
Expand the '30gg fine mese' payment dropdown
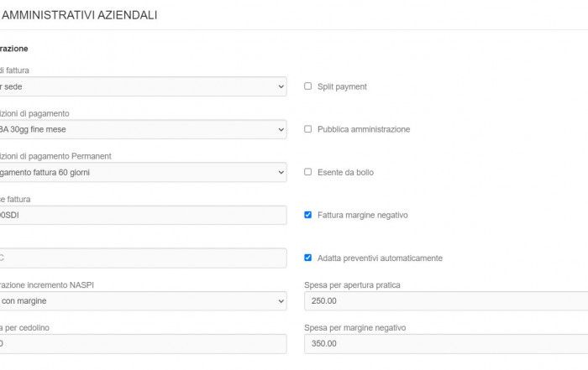pos(143,129)
